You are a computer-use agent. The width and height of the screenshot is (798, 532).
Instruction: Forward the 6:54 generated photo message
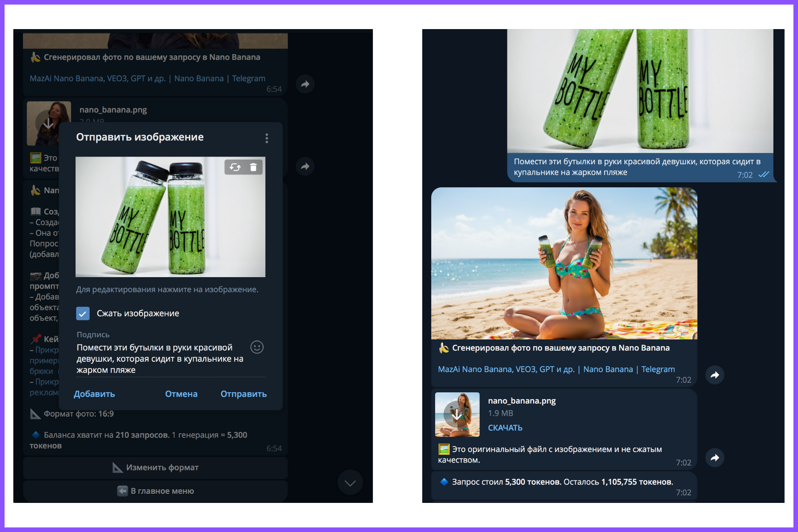point(305,84)
